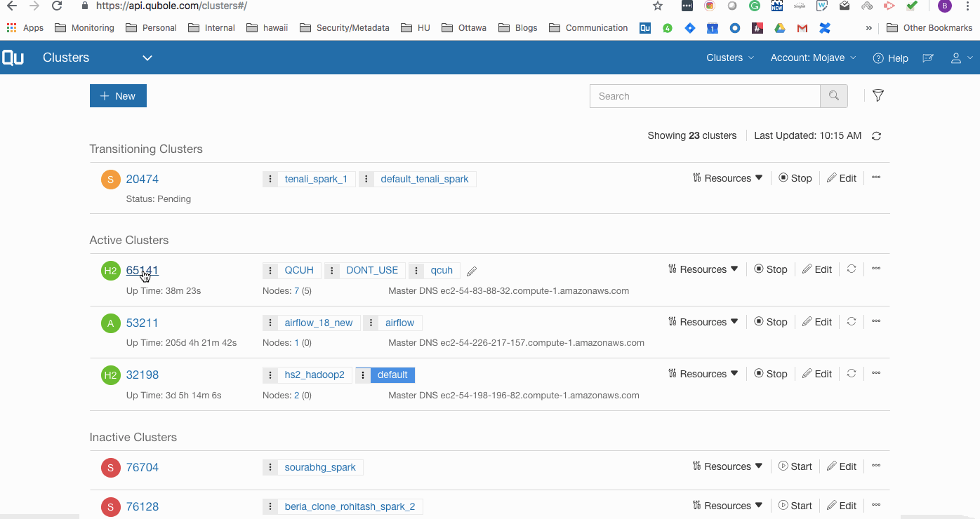Open the Security/Metadata bookmarks folder

click(x=345, y=28)
